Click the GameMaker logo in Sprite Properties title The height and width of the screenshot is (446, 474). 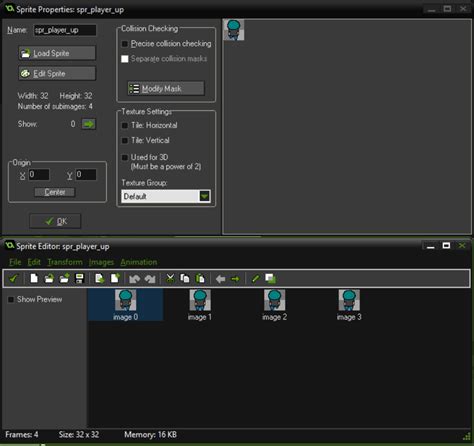10,8
